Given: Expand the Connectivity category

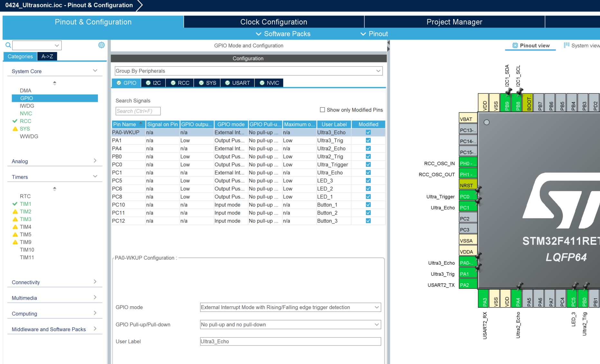Looking at the screenshot, I should click(x=95, y=282).
